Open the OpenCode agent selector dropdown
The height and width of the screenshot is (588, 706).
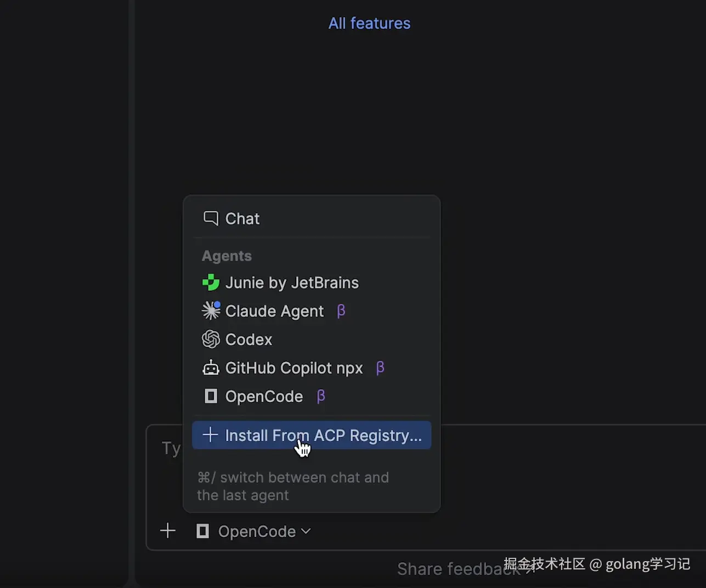pos(257,532)
